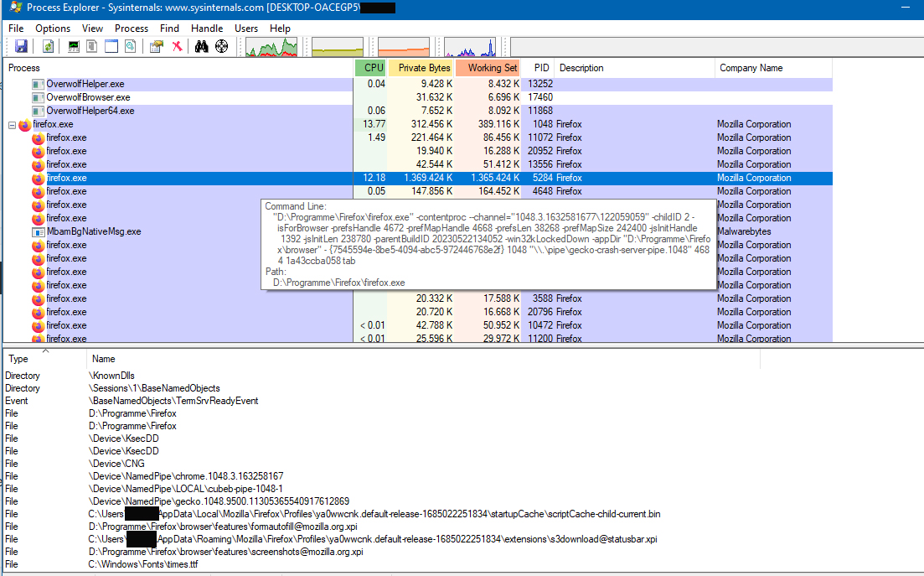This screenshot has width=924, height=576.
Task: Click the Refresh Now toolbar icon
Action: point(49,47)
